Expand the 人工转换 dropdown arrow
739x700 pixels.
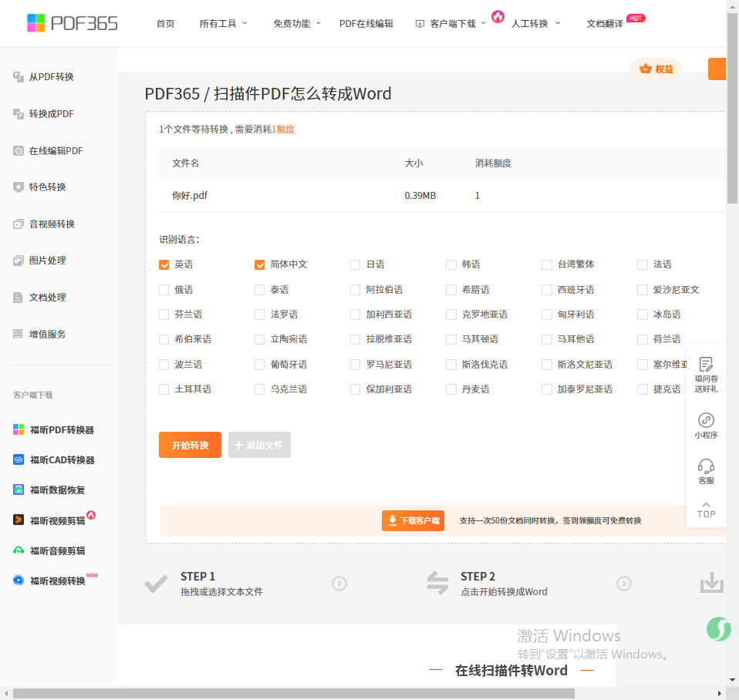(558, 23)
